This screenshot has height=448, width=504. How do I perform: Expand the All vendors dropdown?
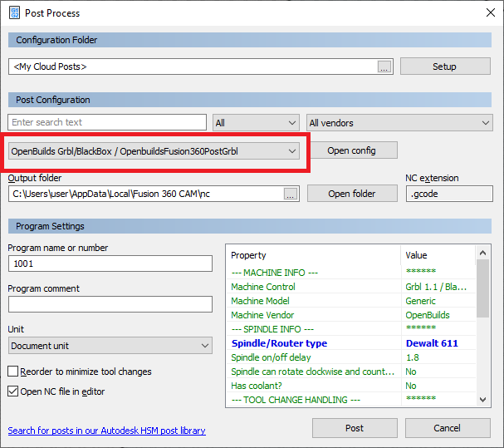point(399,123)
